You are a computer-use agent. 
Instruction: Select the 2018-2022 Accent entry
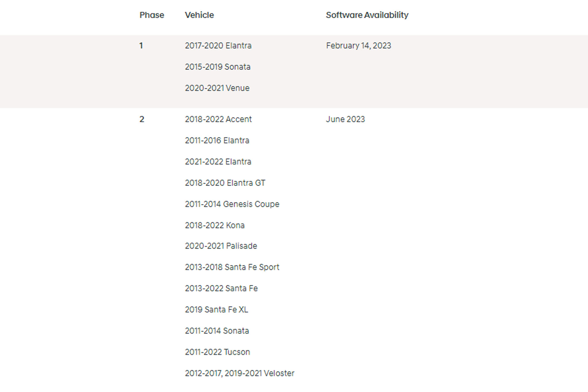pyautogui.click(x=218, y=119)
